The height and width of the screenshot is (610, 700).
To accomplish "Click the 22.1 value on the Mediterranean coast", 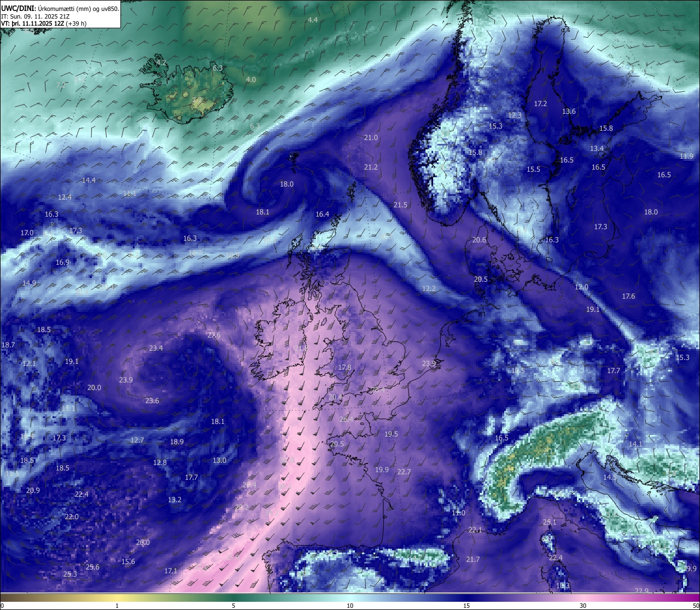I will click(x=475, y=530).
